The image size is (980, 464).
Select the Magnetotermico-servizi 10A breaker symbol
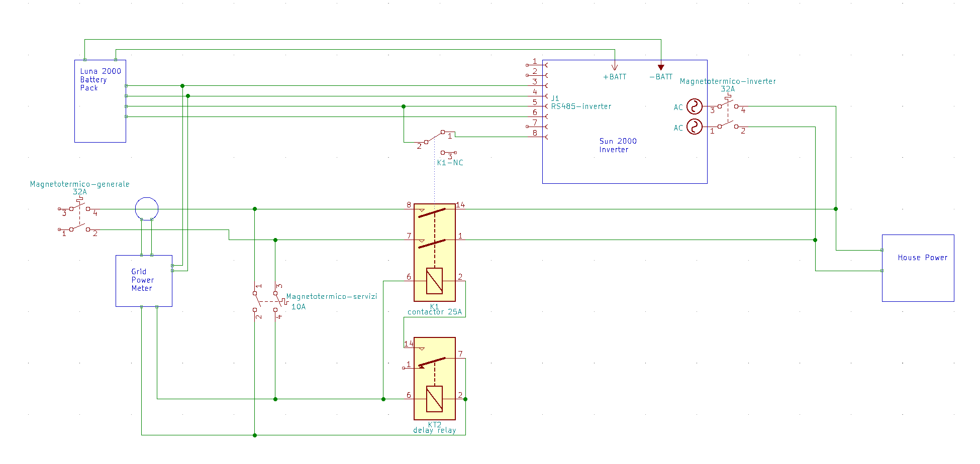(266, 301)
